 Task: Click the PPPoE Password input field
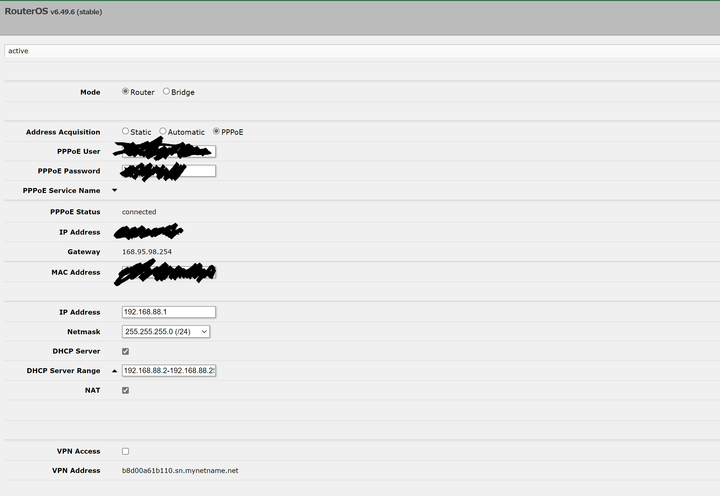pyautogui.click(x=169, y=171)
